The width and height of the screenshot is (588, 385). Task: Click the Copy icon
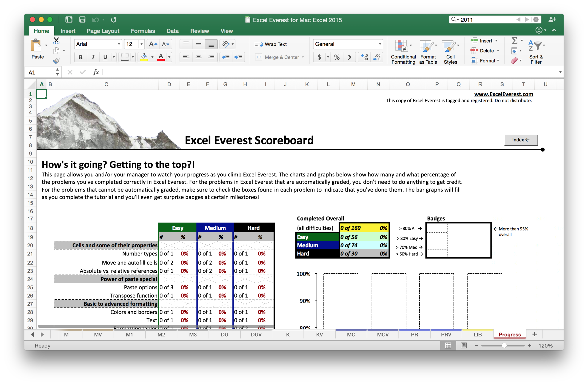56,51
